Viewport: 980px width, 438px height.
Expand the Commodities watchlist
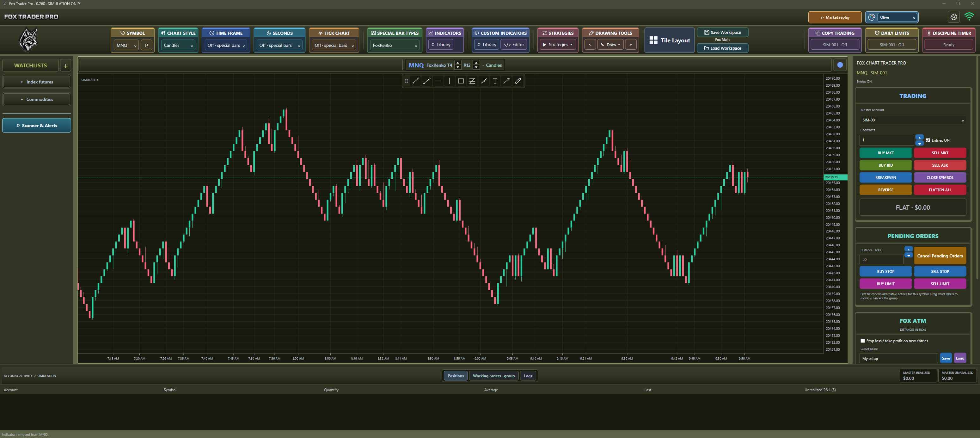coord(37,99)
